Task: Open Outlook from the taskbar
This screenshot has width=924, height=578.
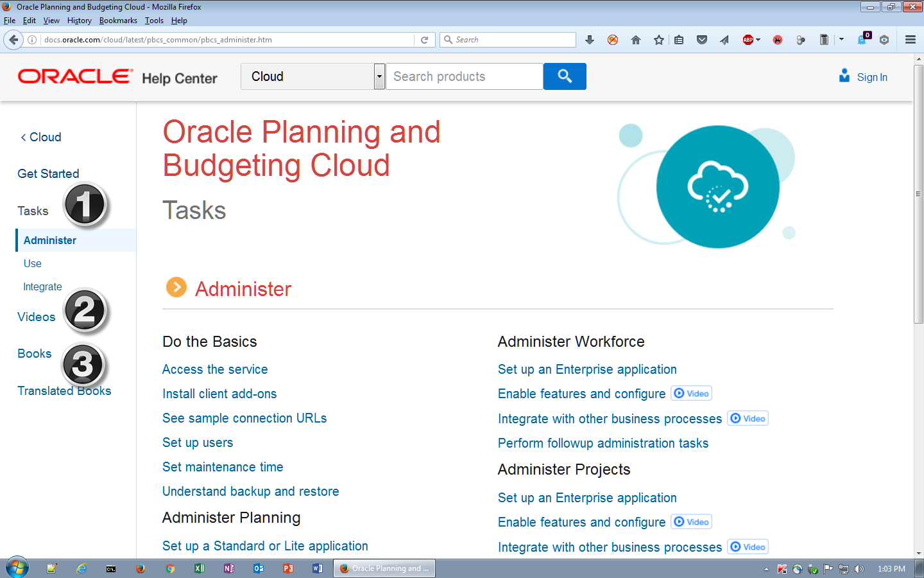Action: click(259, 568)
